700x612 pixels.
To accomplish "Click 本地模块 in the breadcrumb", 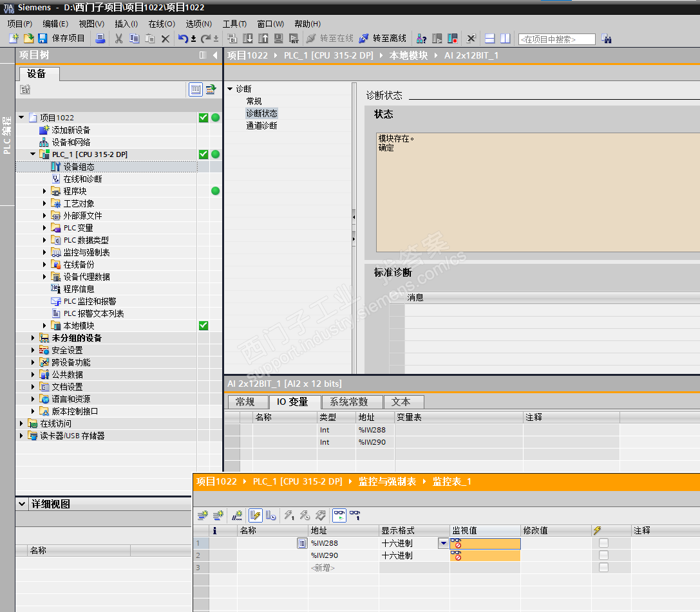I will 408,55.
